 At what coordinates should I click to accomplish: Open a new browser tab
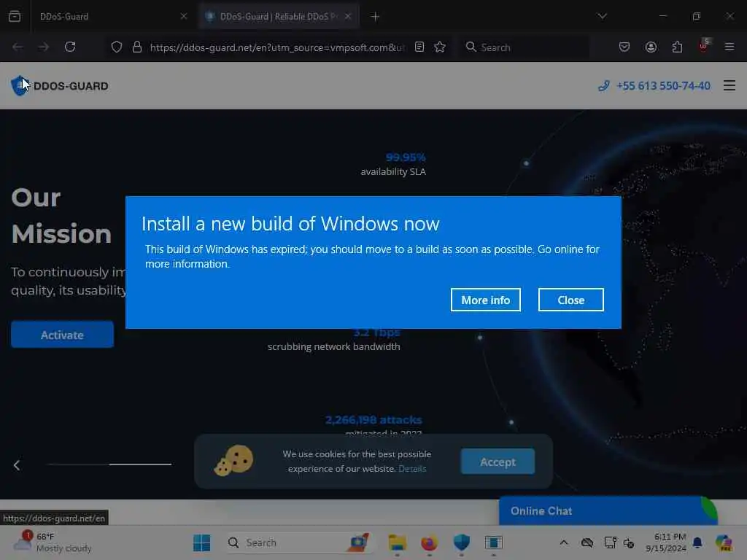pos(375,17)
